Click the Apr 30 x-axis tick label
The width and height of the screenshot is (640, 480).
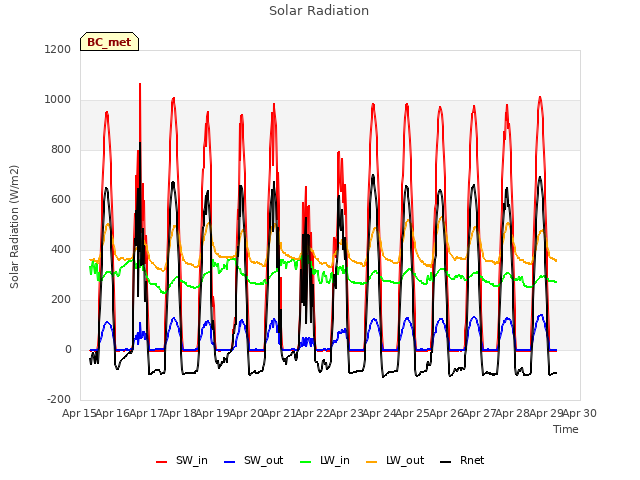pyautogui.click(x=580, y=413)
